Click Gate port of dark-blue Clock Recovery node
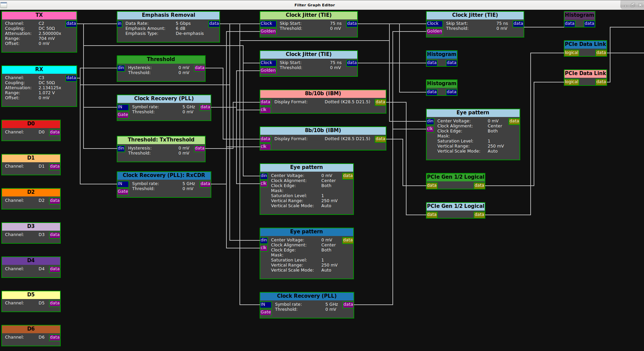Image resolution: width=644 pixels, height=351 pixels. (266, 312)
